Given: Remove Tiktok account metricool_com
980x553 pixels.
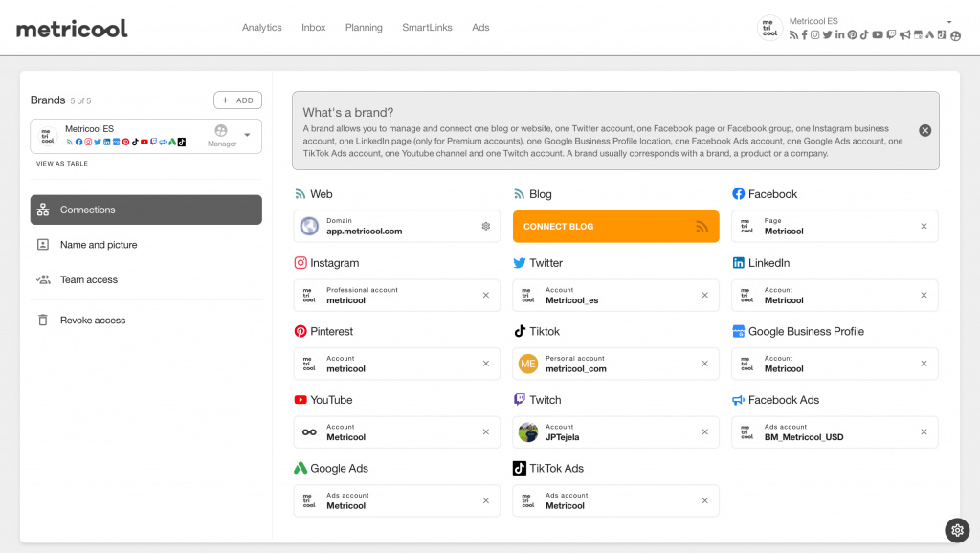Looking at the screenshot, I should [705, 364].
